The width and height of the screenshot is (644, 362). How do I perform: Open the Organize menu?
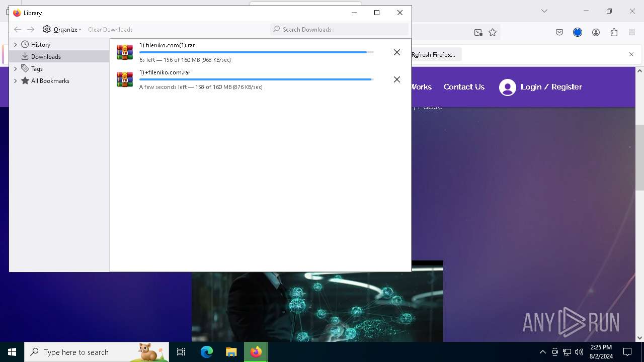[62, 29]
